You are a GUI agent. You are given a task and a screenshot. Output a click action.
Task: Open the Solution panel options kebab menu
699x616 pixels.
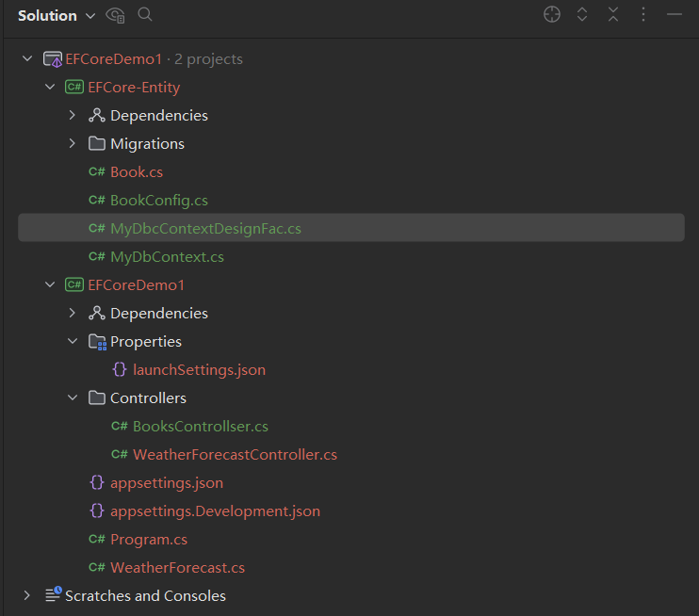click(x=643, y=14)
